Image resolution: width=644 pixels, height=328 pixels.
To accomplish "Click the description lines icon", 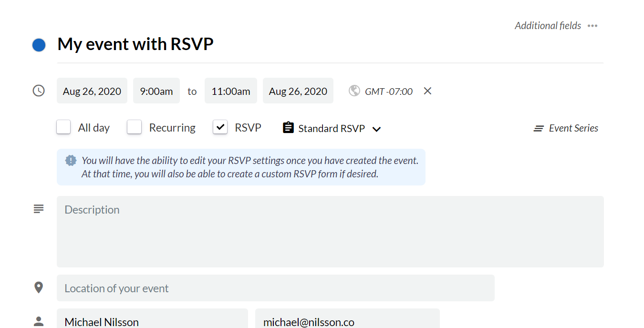I will [39, 209].
